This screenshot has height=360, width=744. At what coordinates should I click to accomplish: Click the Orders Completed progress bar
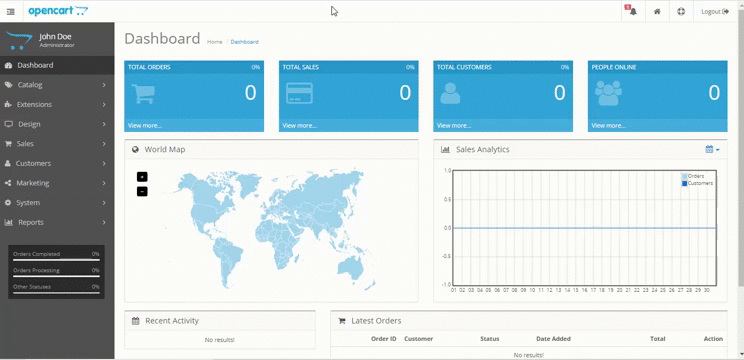(56, 259)
